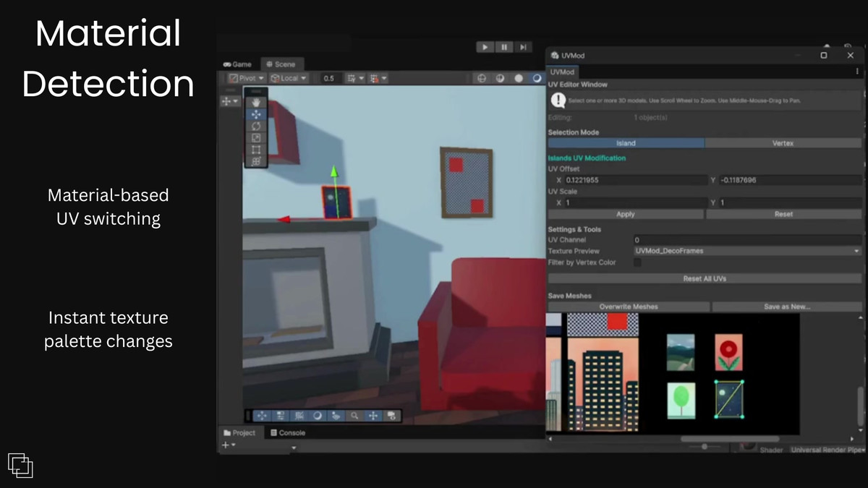Toggle scene lighting in the Scene view toolbar
Screen dimensions: 868x488
coord(519,77)
